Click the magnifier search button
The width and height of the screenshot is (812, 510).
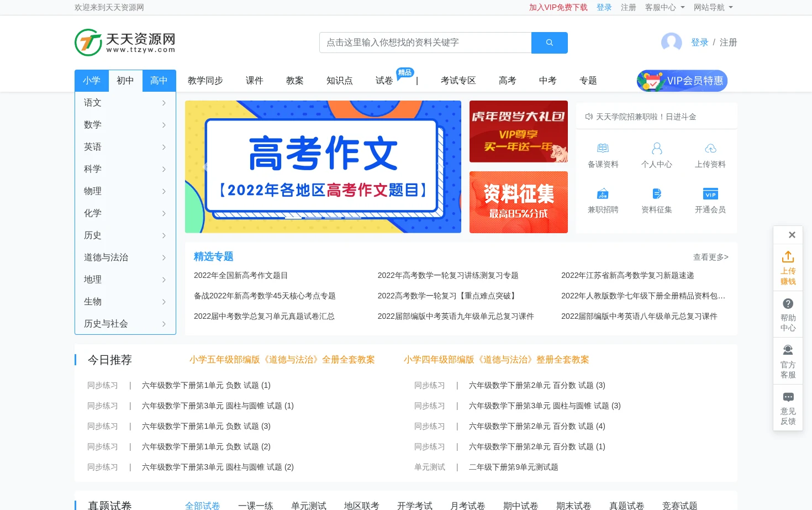click(549, 43)
